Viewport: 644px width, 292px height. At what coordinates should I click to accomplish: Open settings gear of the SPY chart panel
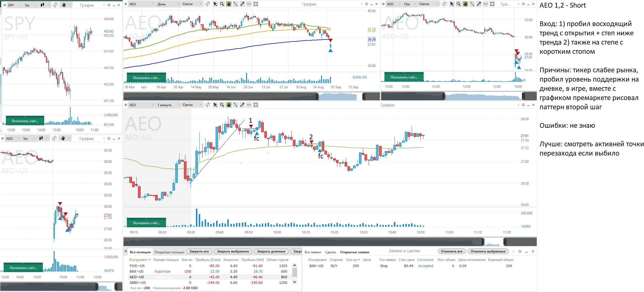point(109,5)
